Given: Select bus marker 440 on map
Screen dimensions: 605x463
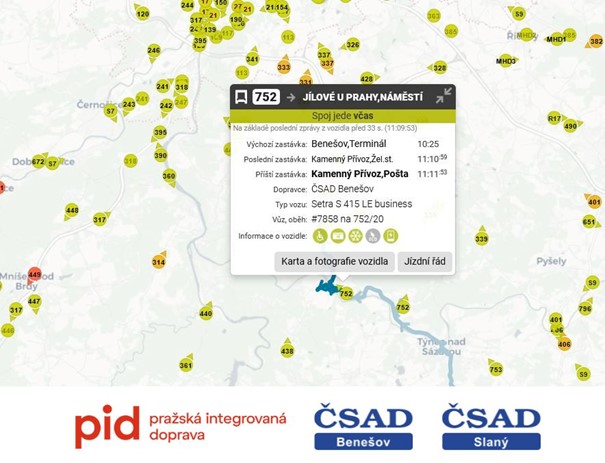Looking at the screenshot, I should (x=206, y=313).
